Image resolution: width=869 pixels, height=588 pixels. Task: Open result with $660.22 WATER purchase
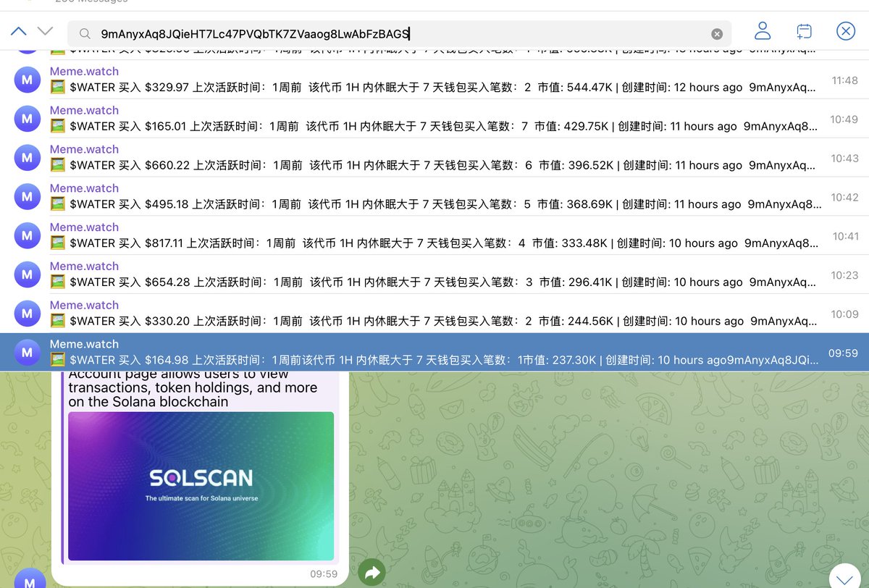click(434, 158)
